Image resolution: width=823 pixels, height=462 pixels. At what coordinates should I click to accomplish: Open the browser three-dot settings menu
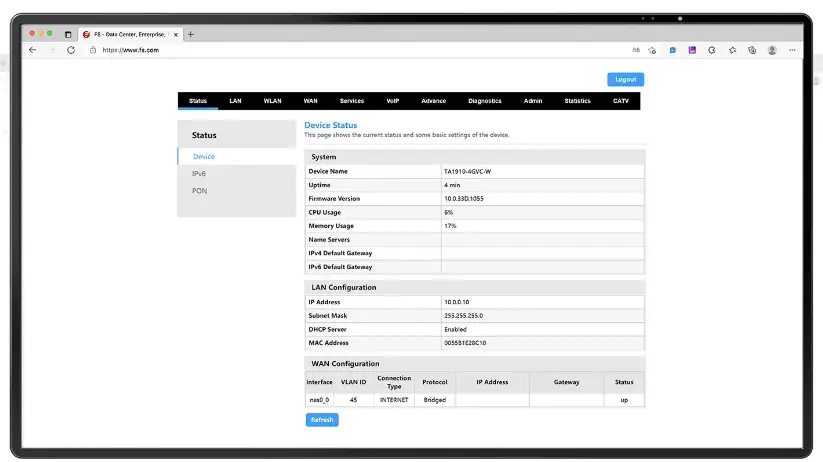[792, 50]
